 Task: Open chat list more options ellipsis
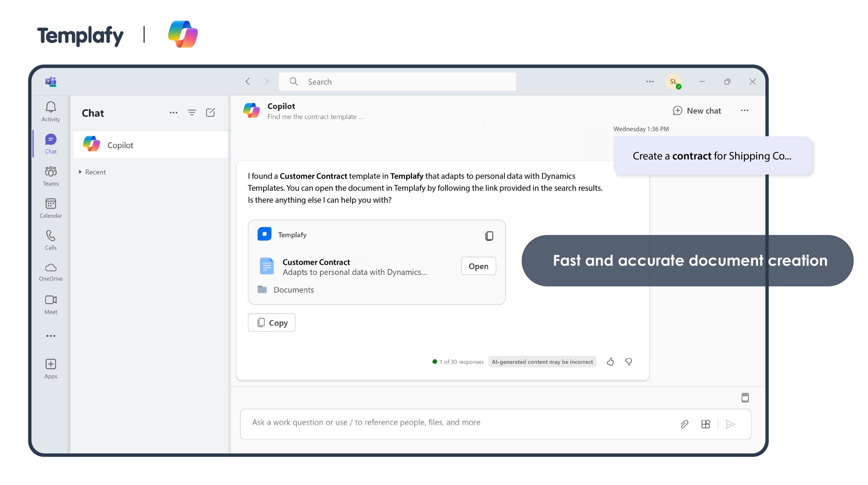(x=174, y=113)
